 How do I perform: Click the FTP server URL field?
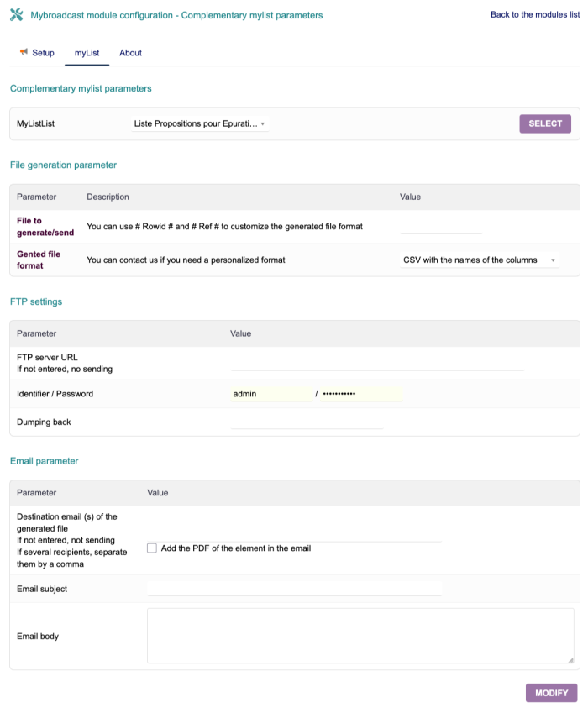point(376,363)
